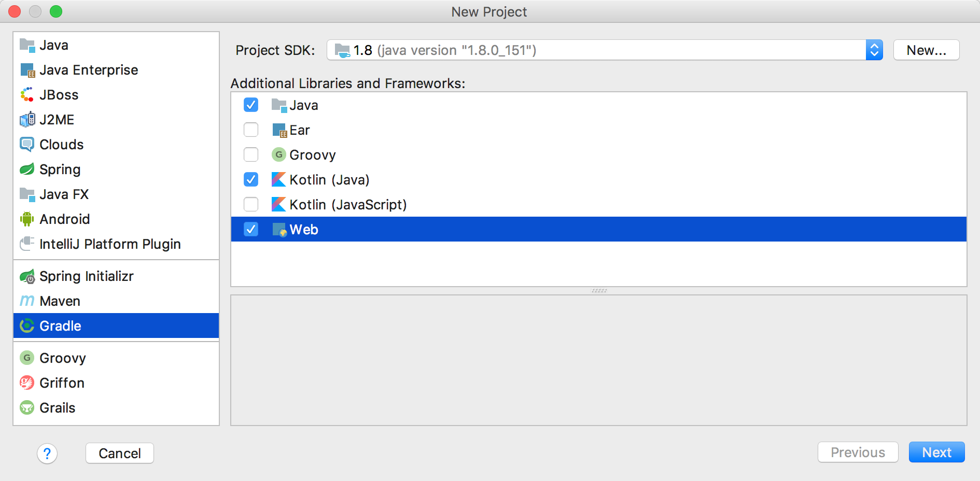The height and width of the screenshot is (481, 980).
Task: Select the Ear row label
Action: pos(300,130)
